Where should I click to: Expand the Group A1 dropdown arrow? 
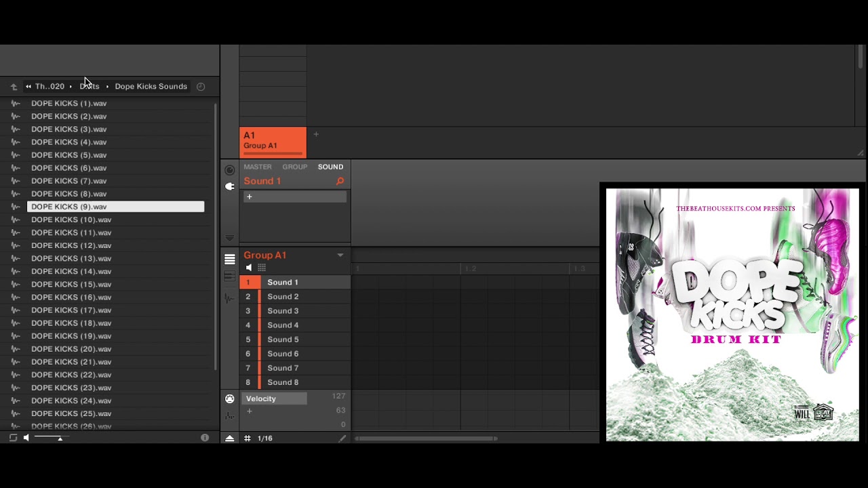pyautogui.click(x=340, y=256)
